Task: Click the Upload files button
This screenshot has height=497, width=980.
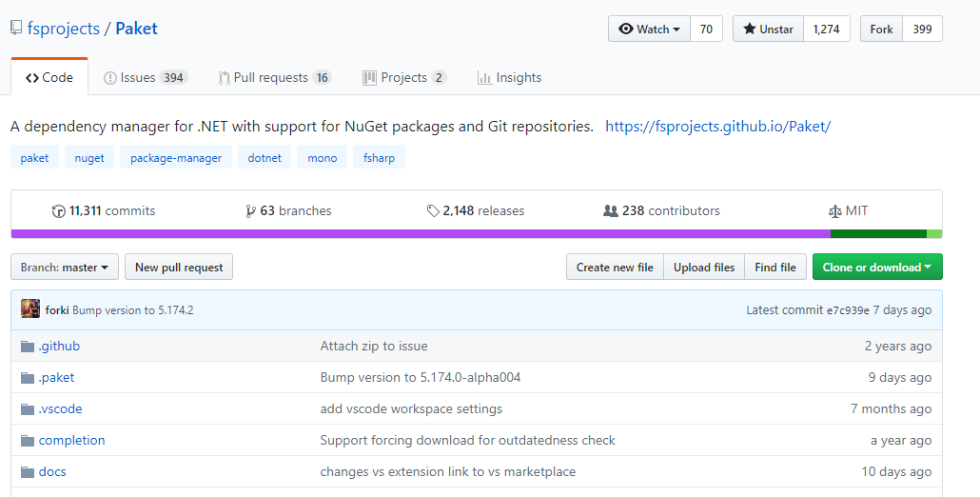Action: click(704, 267)
